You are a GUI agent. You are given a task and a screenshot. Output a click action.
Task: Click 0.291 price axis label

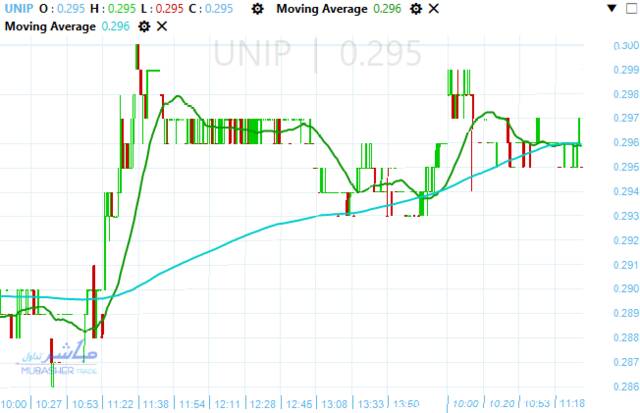(626, 265)
